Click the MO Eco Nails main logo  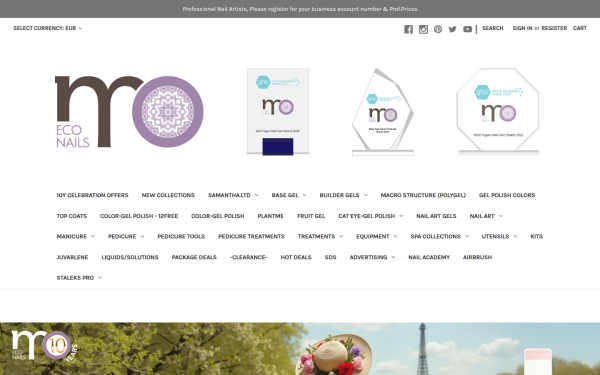[x=129, y=111]
